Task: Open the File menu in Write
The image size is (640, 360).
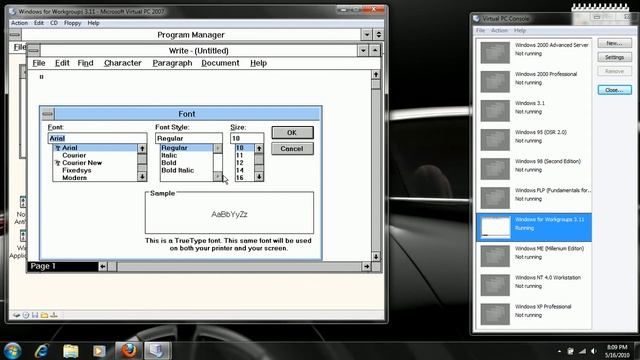Action: click(39, 63)
